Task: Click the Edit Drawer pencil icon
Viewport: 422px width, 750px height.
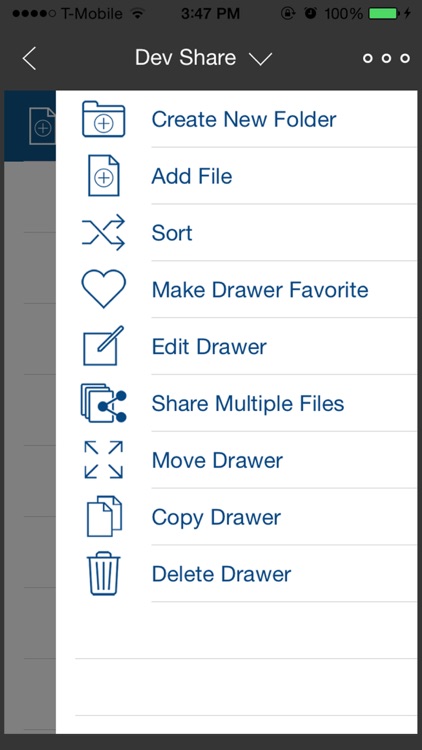Action: [x=103, y=346]
